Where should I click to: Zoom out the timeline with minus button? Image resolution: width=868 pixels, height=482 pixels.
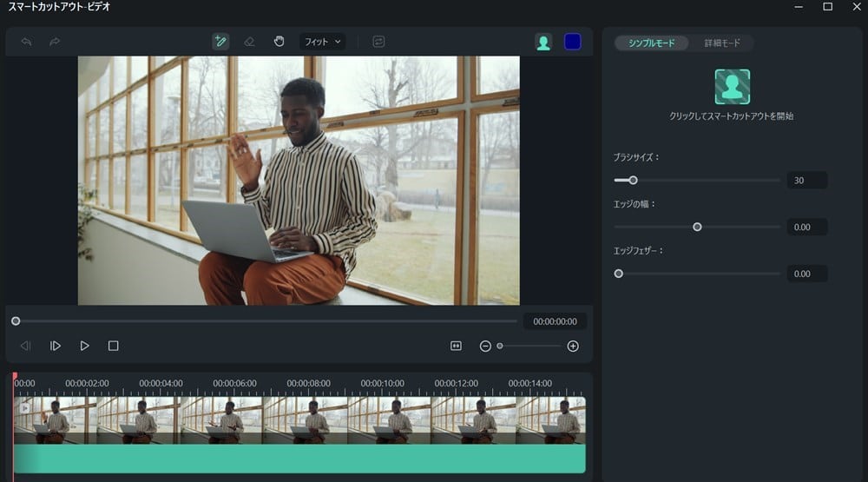pyautogui.click(x=485, y=346)
